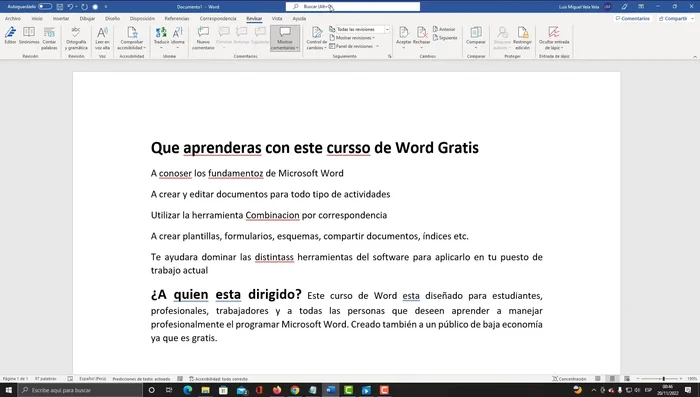Click the pen icon in the title bar
Image resolution: width=700 pixels, height=397 pixels.
pyautogui.click(x=625, y=7)
